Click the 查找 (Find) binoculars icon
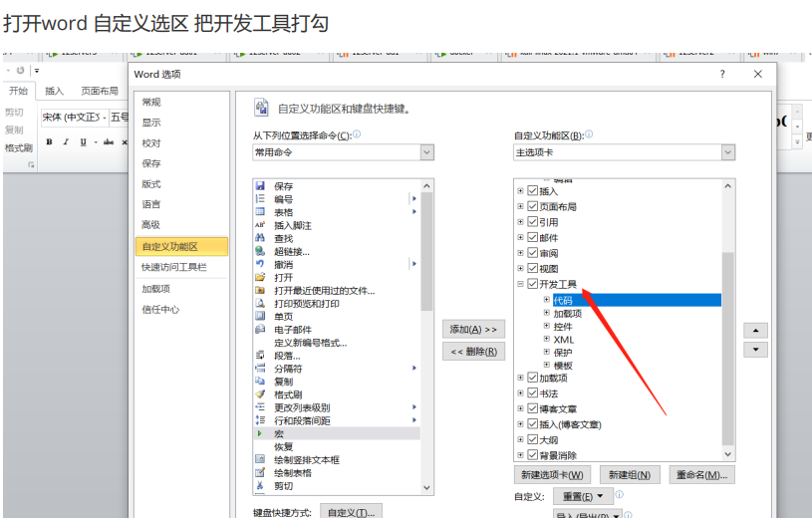This screenshot has height=518, width=812. (260, 238)
